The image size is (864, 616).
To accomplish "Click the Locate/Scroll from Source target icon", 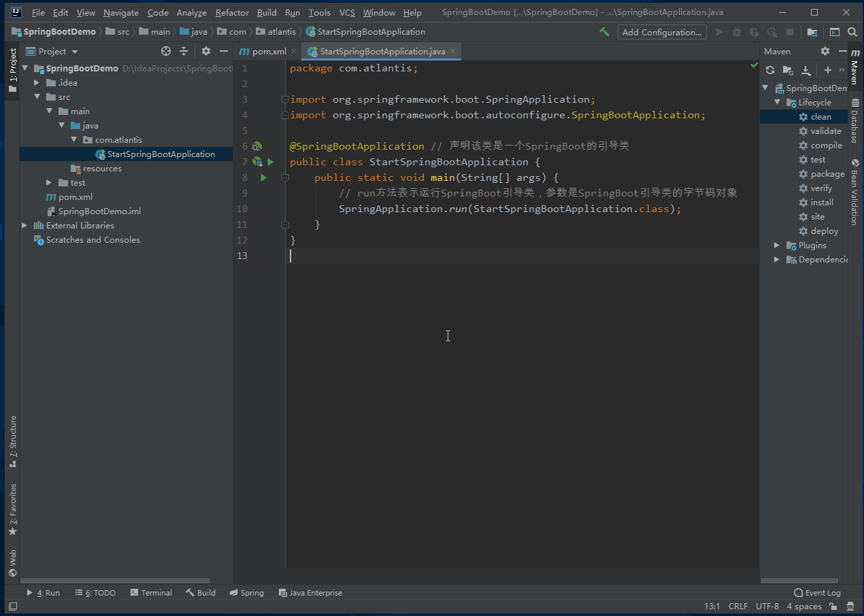I will click(166, 51).
